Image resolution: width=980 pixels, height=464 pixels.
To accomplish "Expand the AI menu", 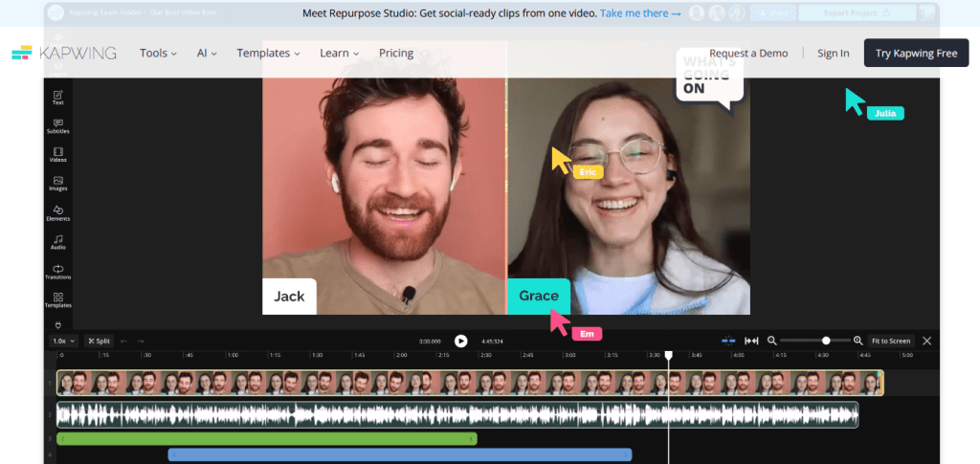I will coord(207,53).
